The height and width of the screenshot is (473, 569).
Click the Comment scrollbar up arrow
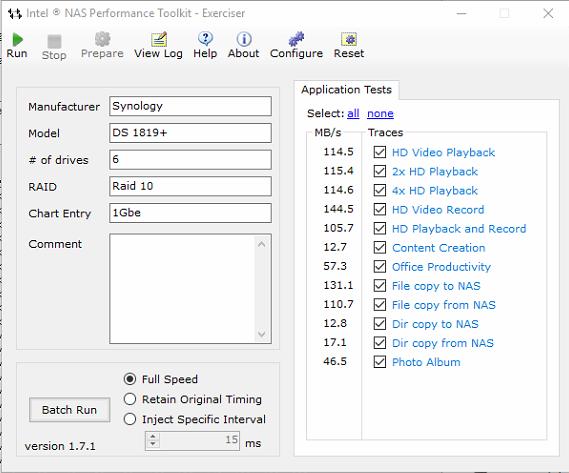click(262, 244)
